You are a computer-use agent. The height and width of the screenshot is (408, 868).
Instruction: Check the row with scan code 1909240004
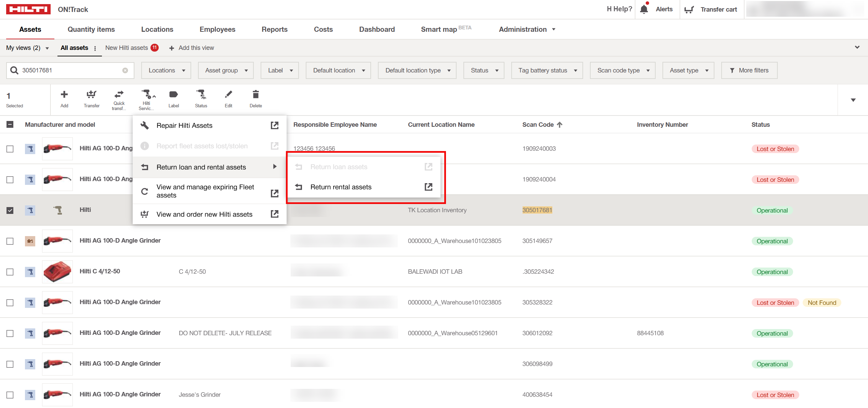(x=10, y=179)
